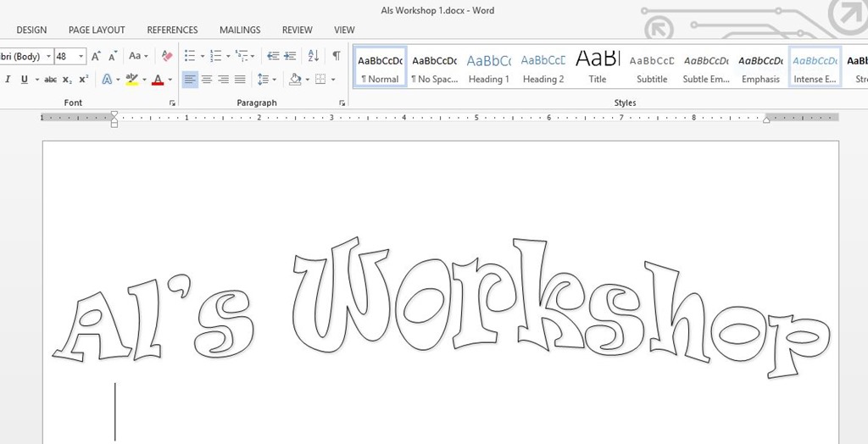Click the Sort A-Z icon
This screenshot has height=444, width=868.
[x=313, y=56]
